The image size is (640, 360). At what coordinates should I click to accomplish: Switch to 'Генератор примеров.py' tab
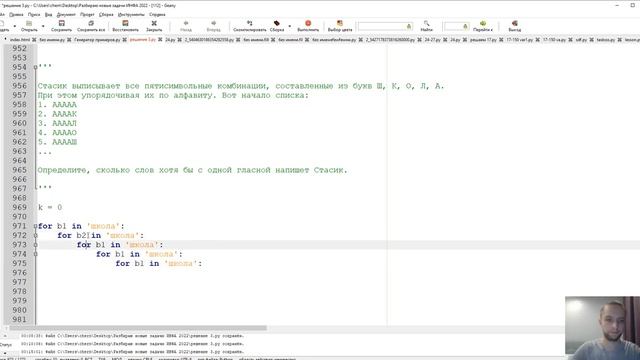point(97,40)
